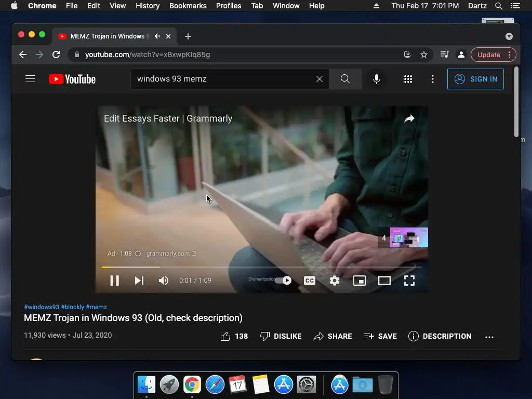Enter full screen mode
532x399 pixels.
(x=409, y=281)
